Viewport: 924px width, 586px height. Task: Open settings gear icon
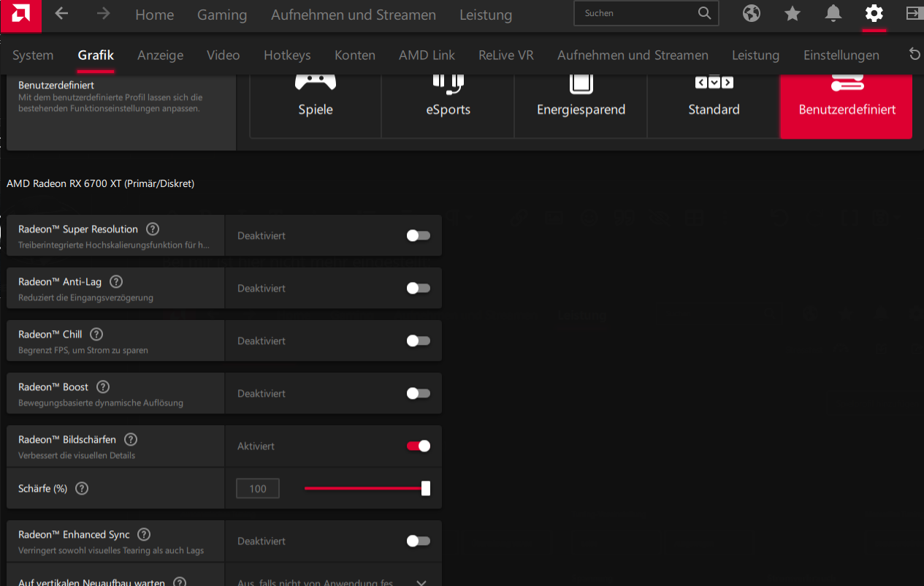coord(874,13)
